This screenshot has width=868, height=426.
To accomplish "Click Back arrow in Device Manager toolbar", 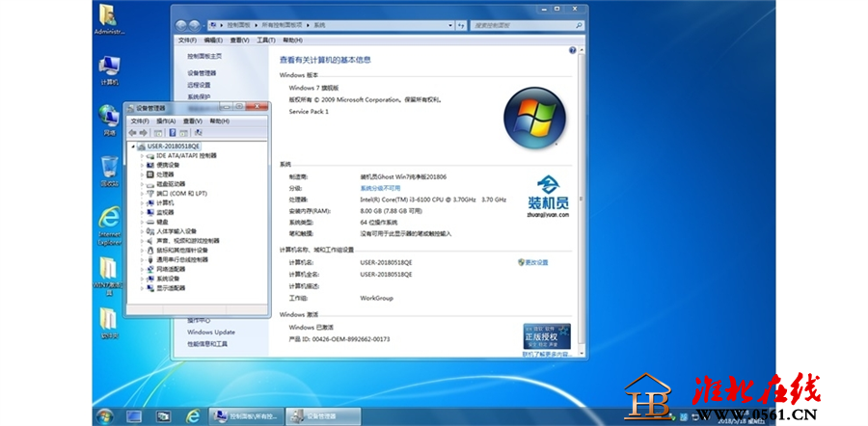I will tap(132, 133).
